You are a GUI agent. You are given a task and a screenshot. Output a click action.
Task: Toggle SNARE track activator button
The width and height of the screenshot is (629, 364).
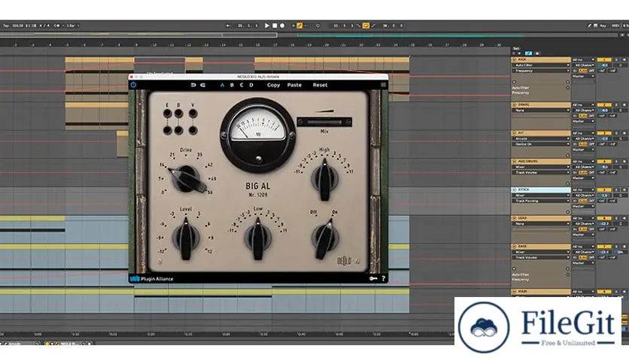pos(604,105)
